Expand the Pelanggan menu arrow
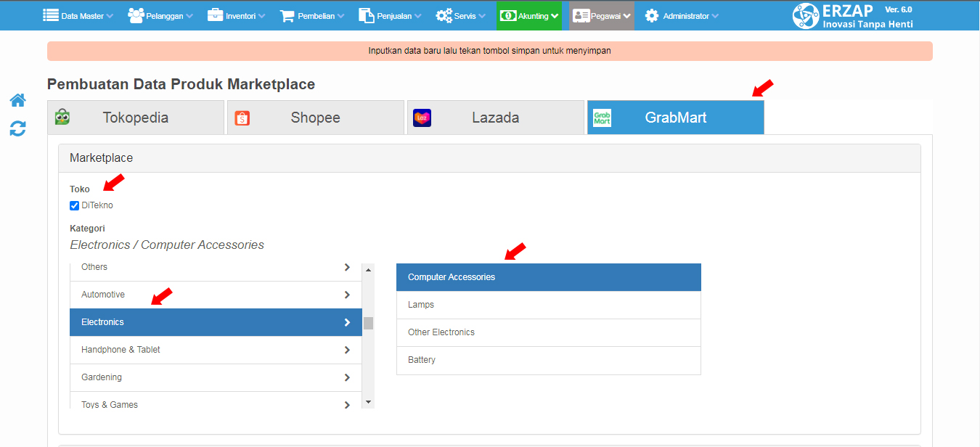This screenshot has height=447, width=980. 189,16
